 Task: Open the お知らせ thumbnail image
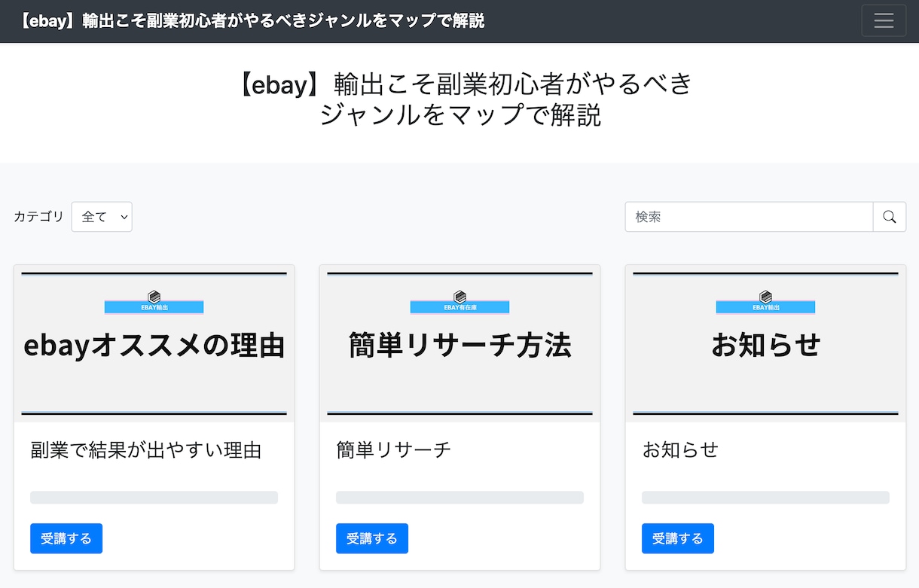click(x=766, y=343)
